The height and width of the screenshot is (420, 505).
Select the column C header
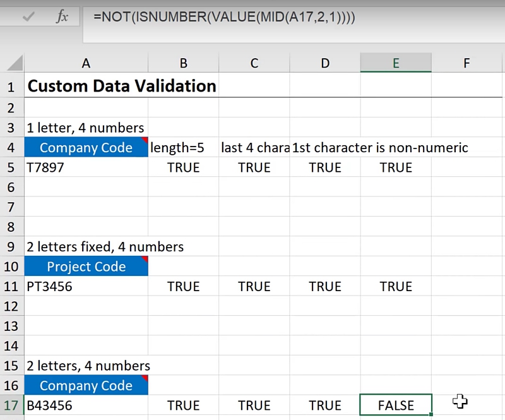click(x=254, y=63)
